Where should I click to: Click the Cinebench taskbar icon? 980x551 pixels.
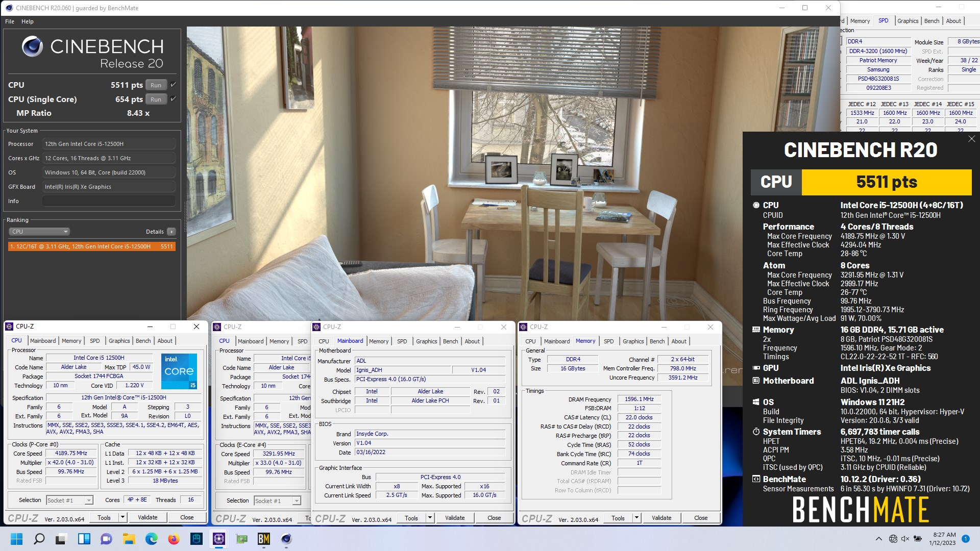[x=286, y=539]
